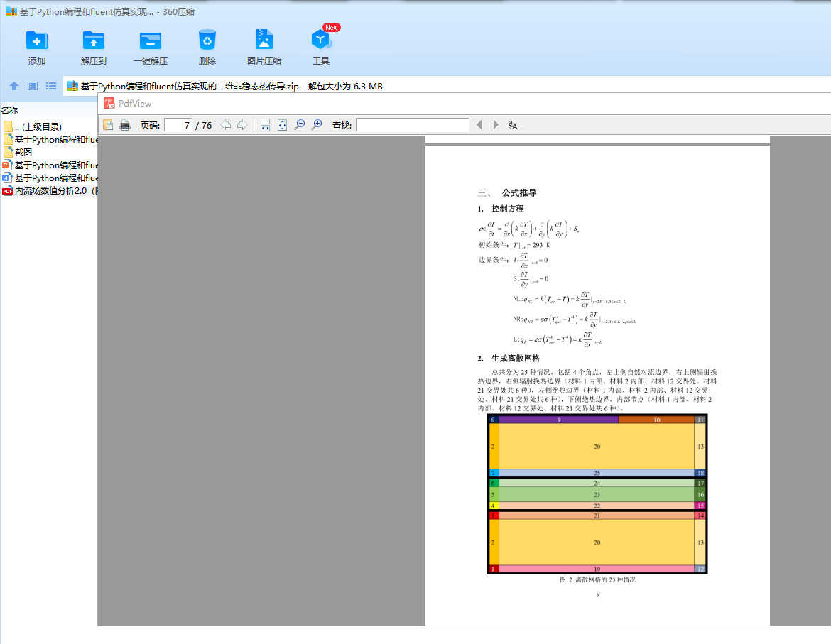
Task: Zoom in with the plus magnifier
Action: tap(316, 125)
